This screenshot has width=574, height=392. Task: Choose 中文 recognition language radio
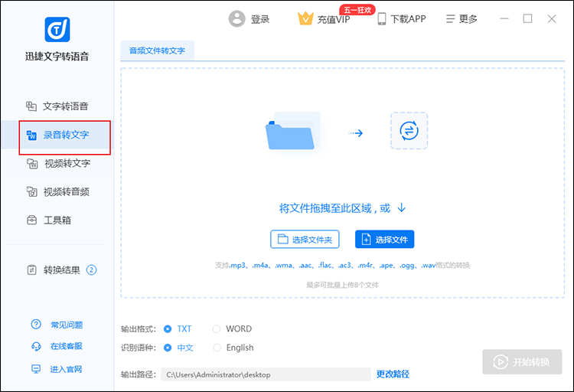pos(168,348)
